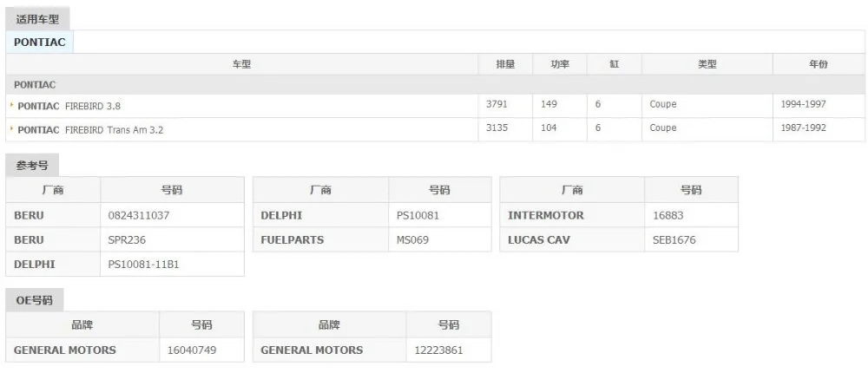Open the OE号码 section tab
This screenshot has height=373, width=868.
point(35,300)
